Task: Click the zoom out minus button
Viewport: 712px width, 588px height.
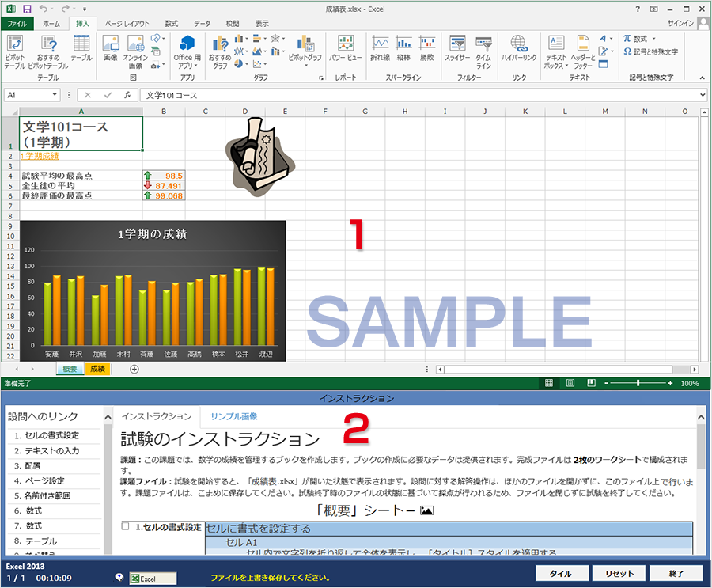Action: pyautogui.click(x=606, y=383)
